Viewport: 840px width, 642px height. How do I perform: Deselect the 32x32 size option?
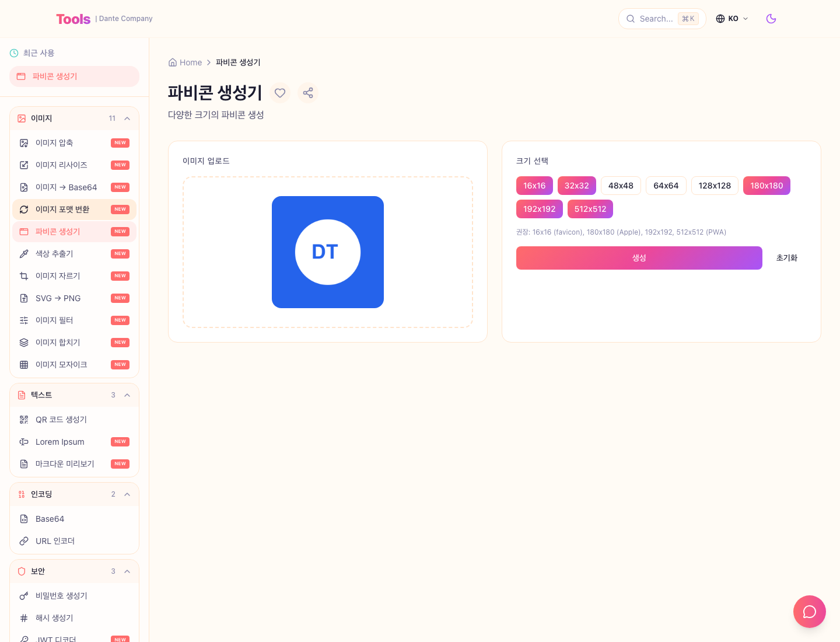(x=577, y=186)
